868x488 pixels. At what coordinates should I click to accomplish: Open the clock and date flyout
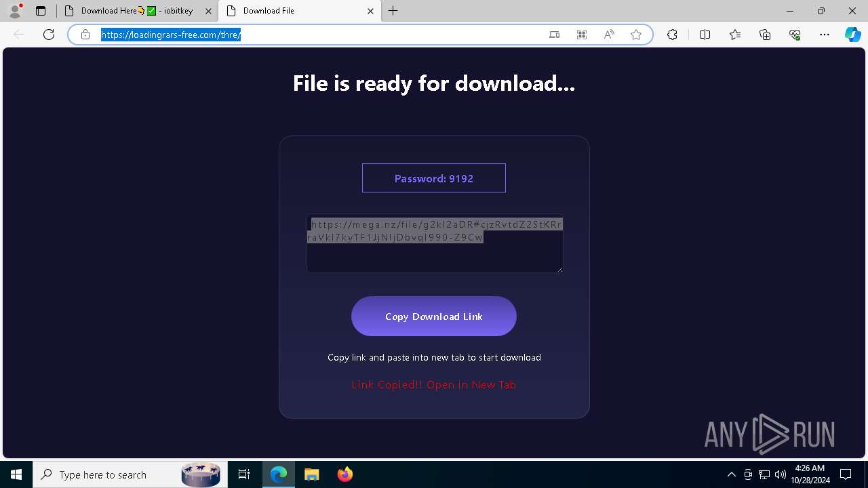pos(810,474)
